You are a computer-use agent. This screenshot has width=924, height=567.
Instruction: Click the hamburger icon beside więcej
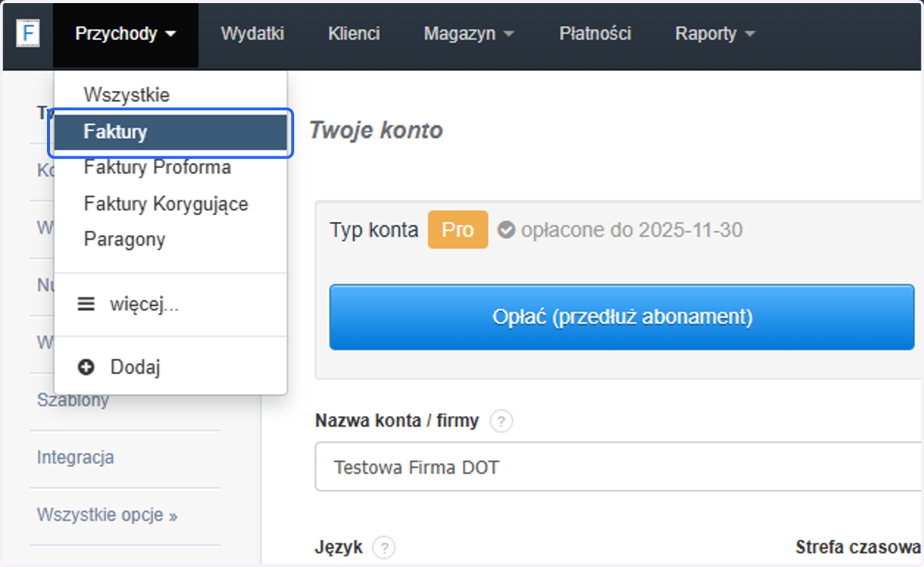click(86, 305)
